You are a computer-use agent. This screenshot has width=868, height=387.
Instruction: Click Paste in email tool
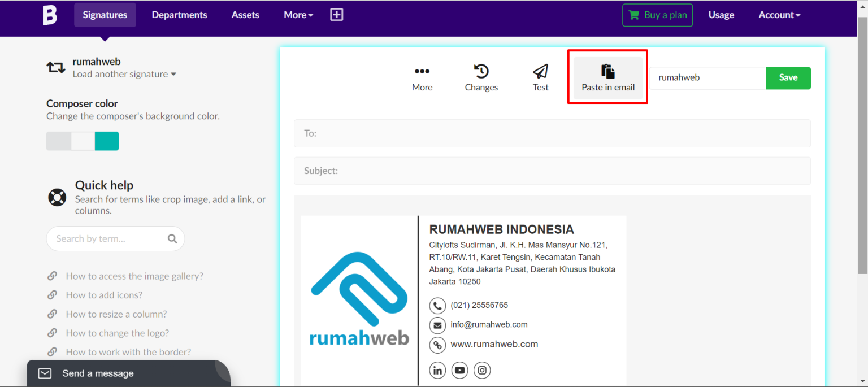point(608,78)
